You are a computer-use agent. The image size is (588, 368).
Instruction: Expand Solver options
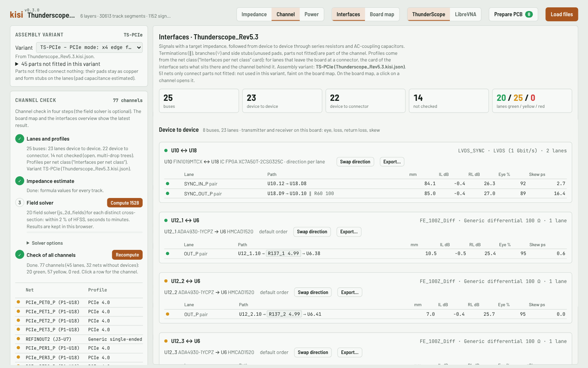[x=44, y=243]
